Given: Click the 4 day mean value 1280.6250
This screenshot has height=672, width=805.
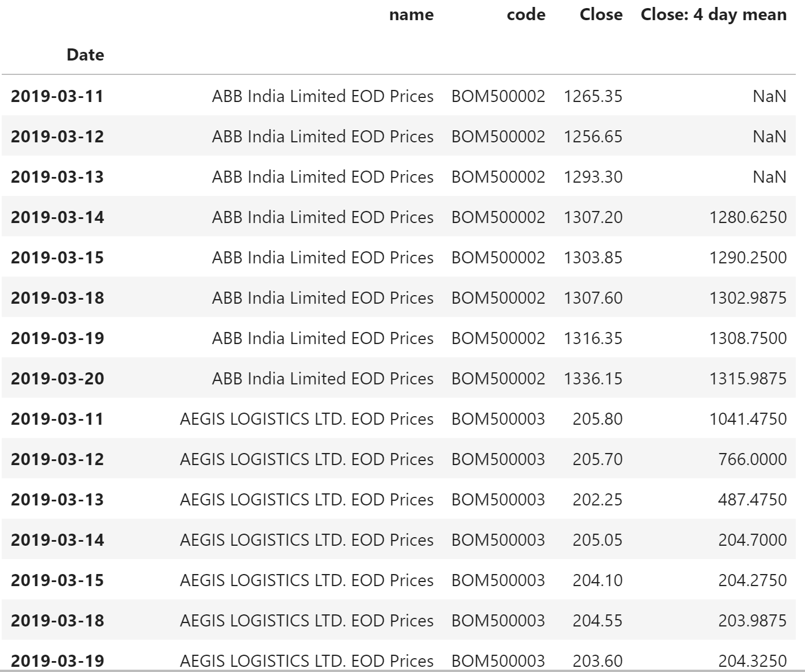Looking at the screenshot, I should 747,217.
